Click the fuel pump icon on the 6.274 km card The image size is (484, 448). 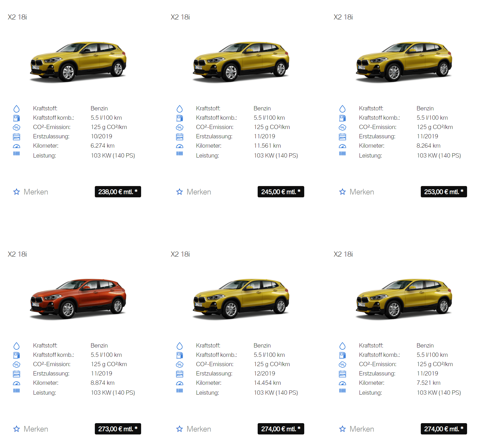(17, 118)
